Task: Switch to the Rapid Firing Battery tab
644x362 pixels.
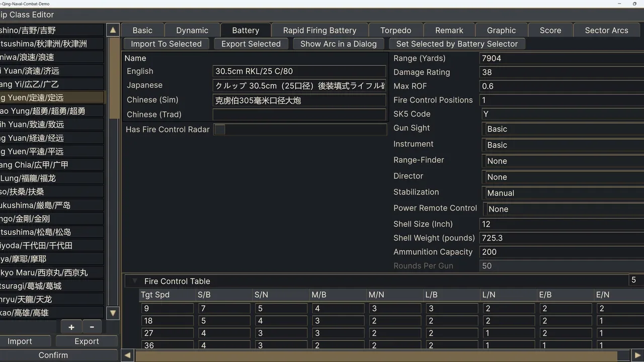Action: point(319,30)
